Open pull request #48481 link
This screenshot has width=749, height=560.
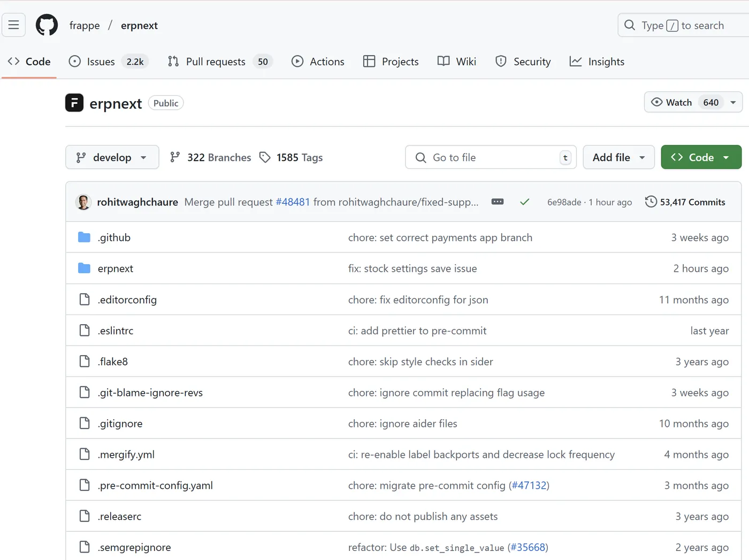[293, 202]
